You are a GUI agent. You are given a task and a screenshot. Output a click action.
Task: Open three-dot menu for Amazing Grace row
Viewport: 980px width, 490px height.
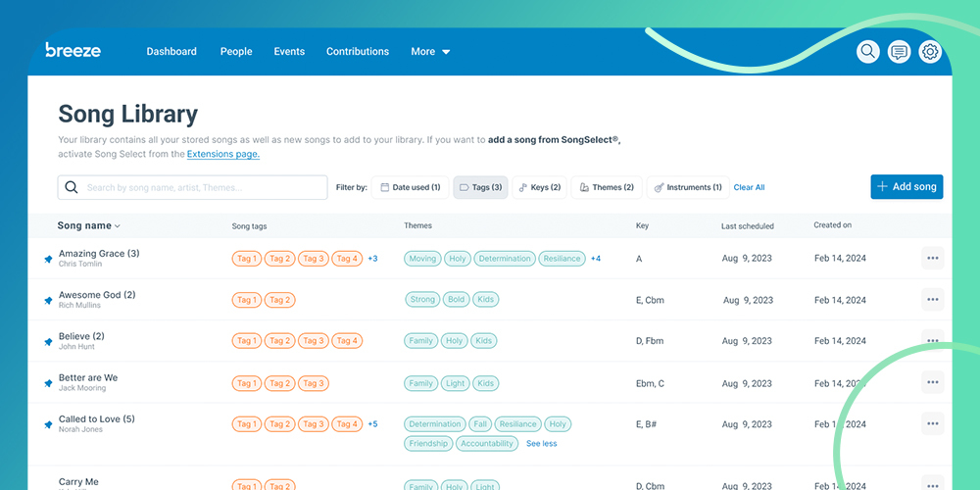[x=933, y=258]
